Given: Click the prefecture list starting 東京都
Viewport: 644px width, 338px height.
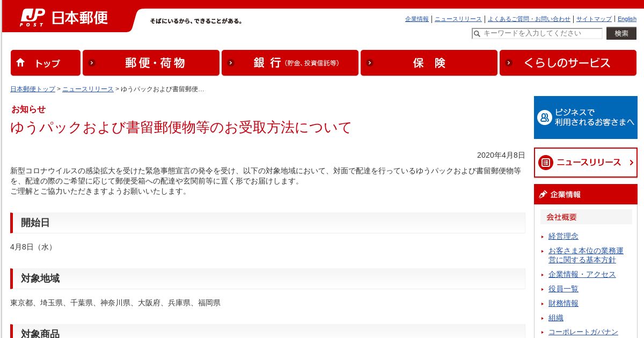Looking at the screenshot, I should (115, 303).
